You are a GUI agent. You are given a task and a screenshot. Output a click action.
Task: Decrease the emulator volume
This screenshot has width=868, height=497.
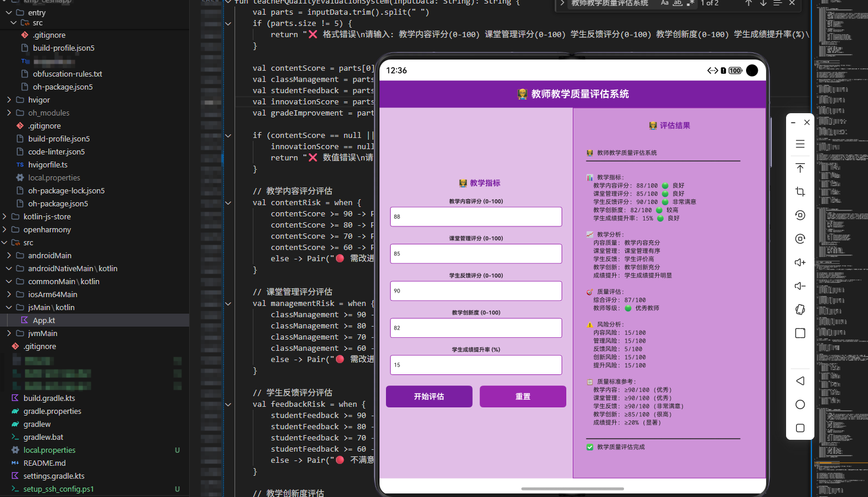(800, 286)
